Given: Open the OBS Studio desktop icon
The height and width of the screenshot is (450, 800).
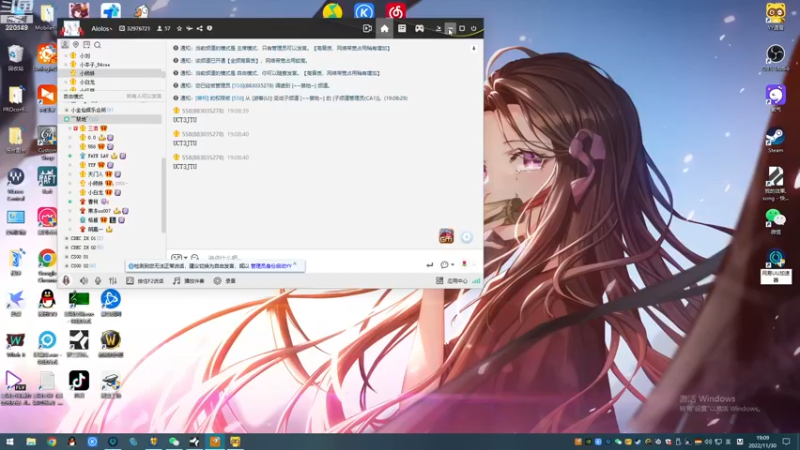Looking at the screenshot, I should coord(776,57).
